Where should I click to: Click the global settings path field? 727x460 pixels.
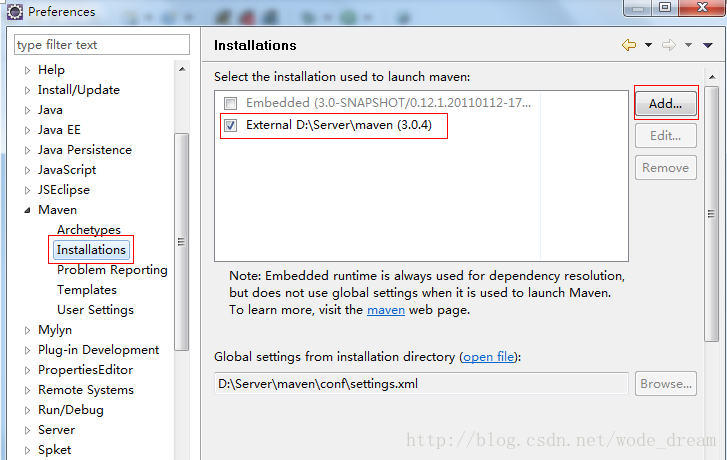pos(421,383)
